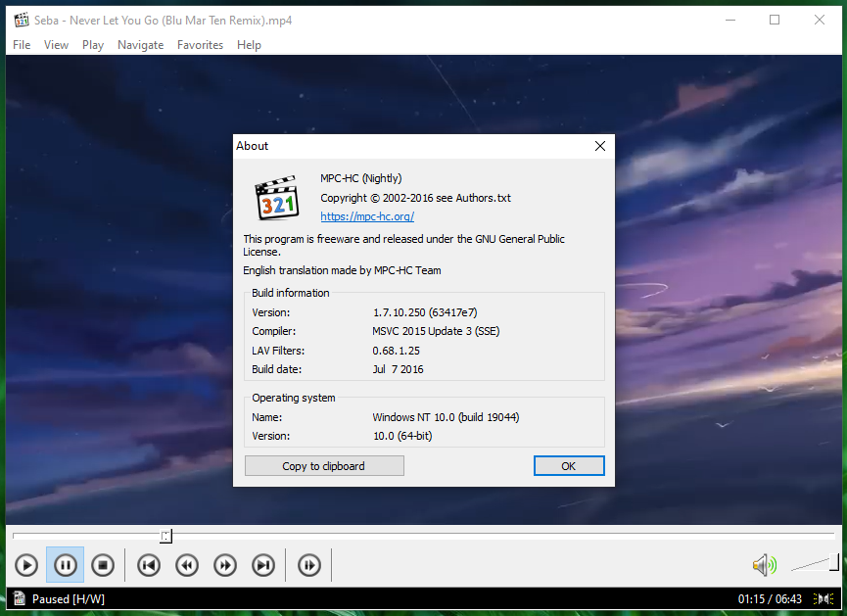This screenshot has height=616, width=847.
Task: Rewind using the decrease rate icon
Action: click(x=187, y=565)
